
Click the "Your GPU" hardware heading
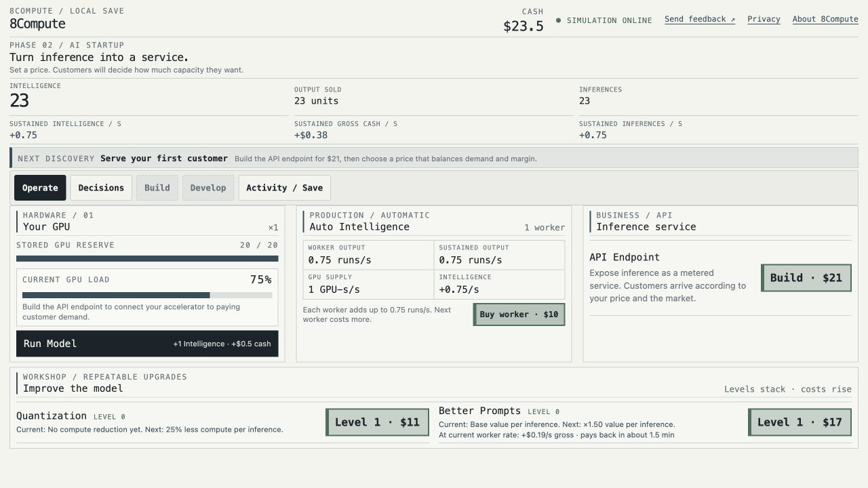point(46,227)
